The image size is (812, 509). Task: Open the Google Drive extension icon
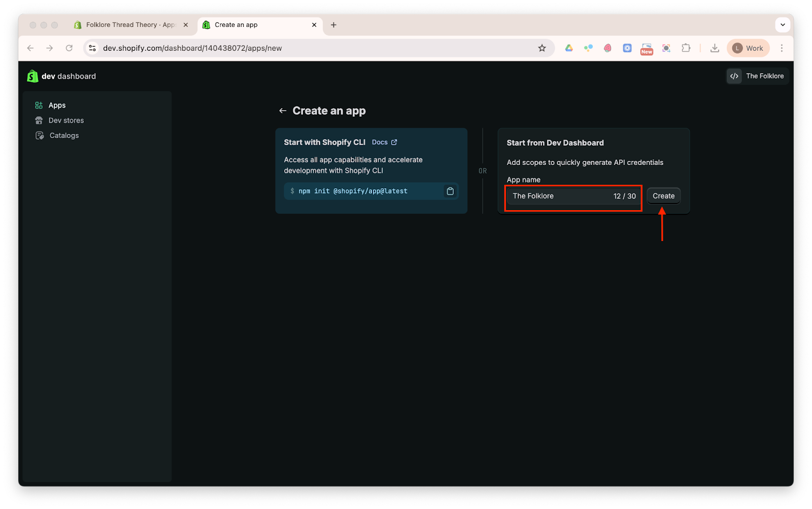[569, 48]
